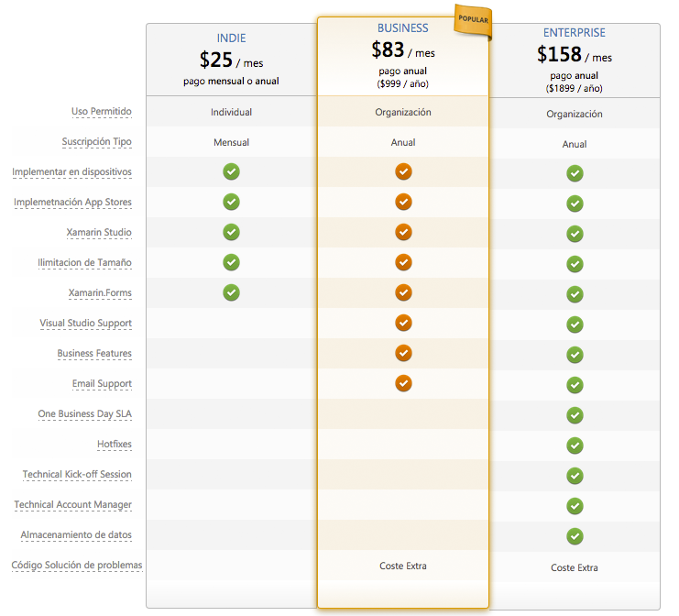Click the Indie checkmark for Implementar en dispositivos
Screen dimensions: 679x616
coord(231,171)
